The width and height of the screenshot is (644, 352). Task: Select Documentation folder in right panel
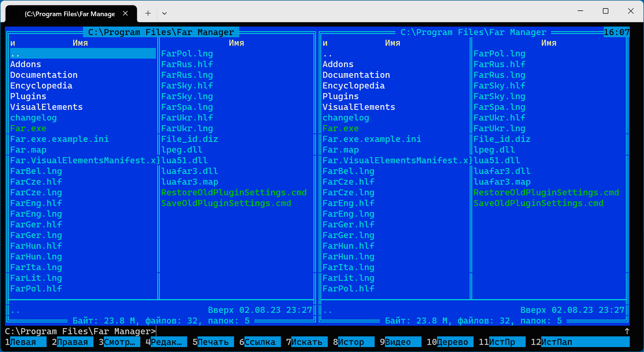click(x=356, y=75)
